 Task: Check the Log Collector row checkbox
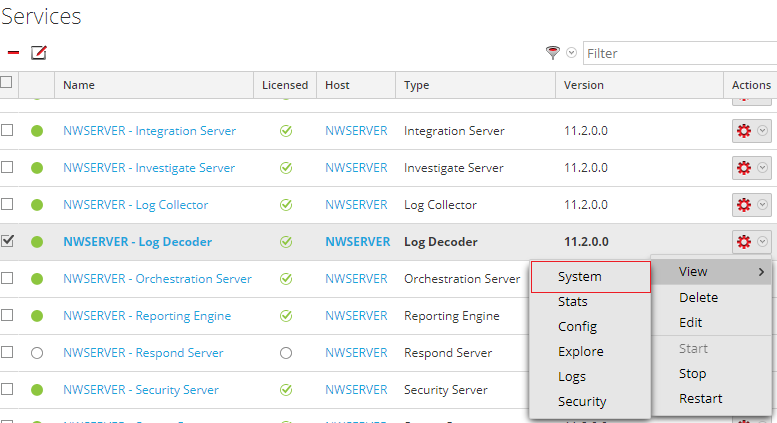tap(8, 204)
